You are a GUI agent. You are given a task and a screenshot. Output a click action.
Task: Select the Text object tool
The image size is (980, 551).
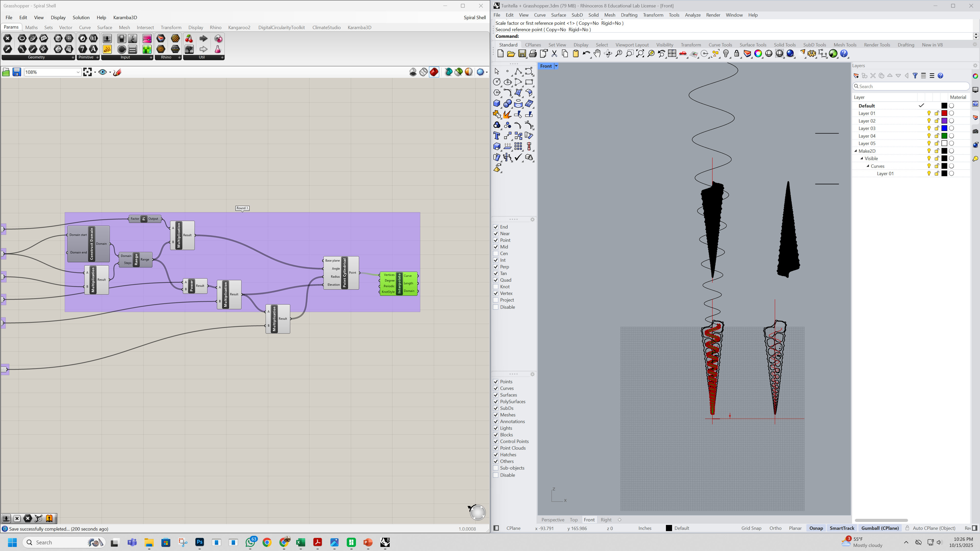pyautogui.click(x=496, y=136)
